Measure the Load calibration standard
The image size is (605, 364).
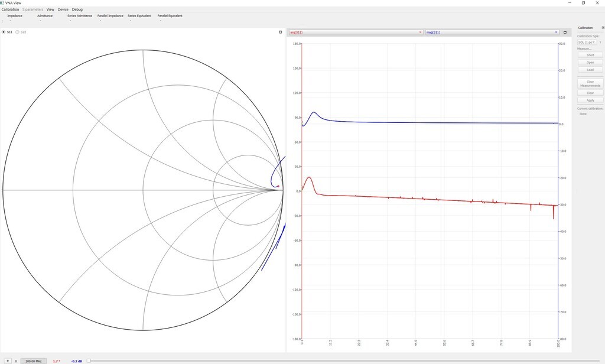pos(590,70)
